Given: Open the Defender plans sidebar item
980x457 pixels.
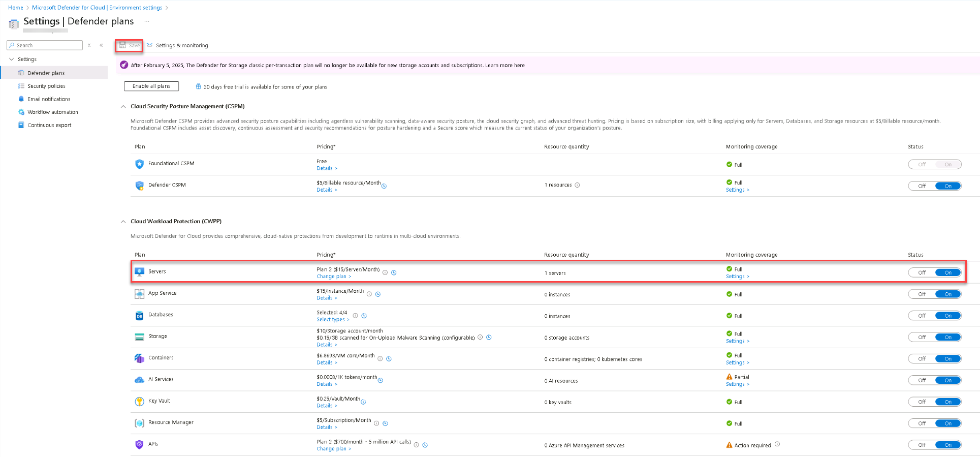Looking at the screenshot, I should coord(54,73).
